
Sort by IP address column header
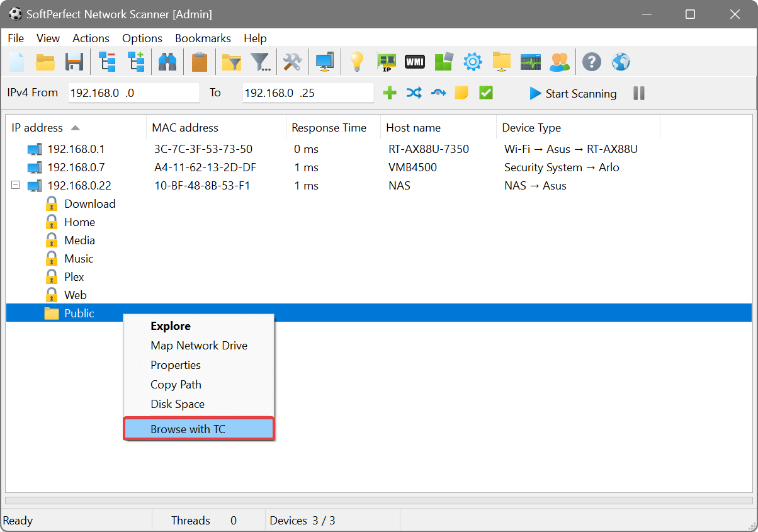76,128
